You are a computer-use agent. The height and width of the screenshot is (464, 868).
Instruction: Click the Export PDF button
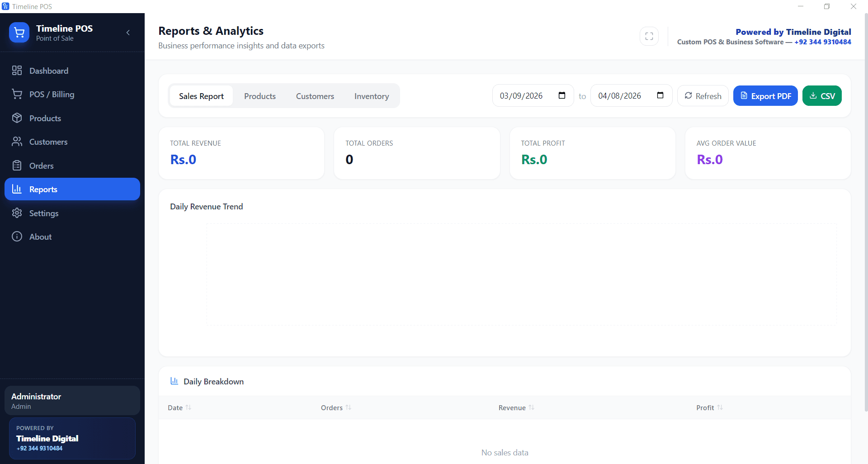click(765, 95)
